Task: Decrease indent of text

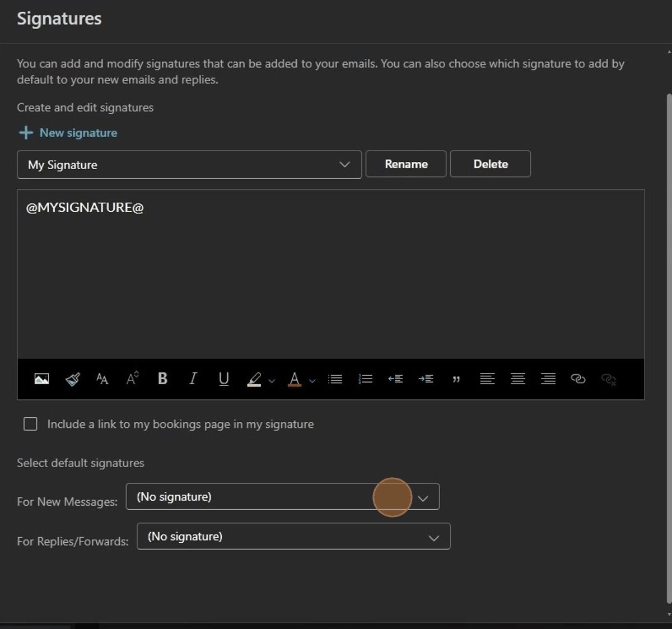Action: click(395, 379)
